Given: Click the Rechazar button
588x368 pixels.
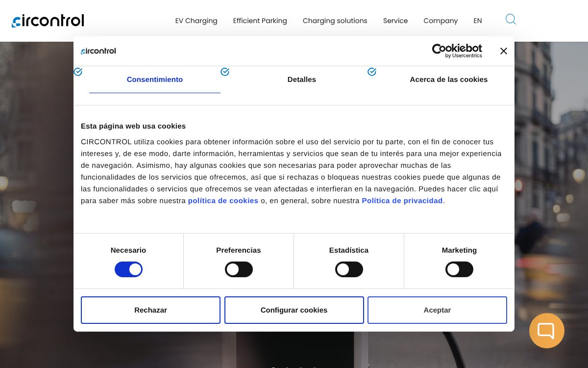Looking at the screenshot, I should [x=150, y=310].
